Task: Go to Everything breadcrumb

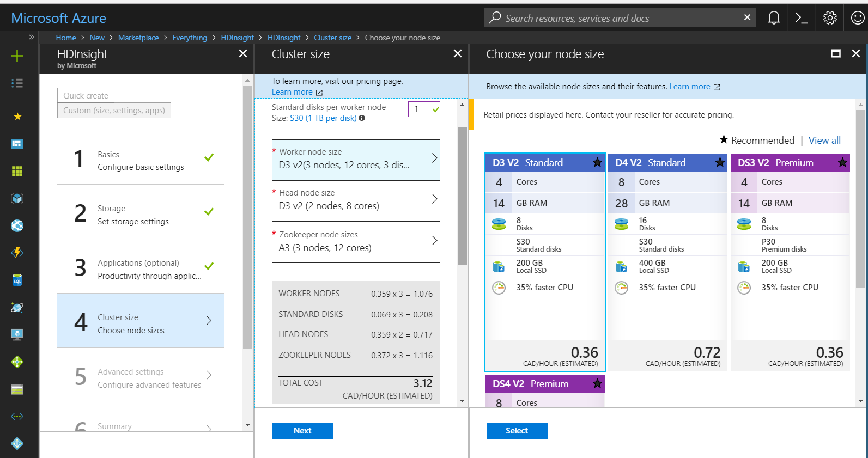Action: tap(190, 38)
